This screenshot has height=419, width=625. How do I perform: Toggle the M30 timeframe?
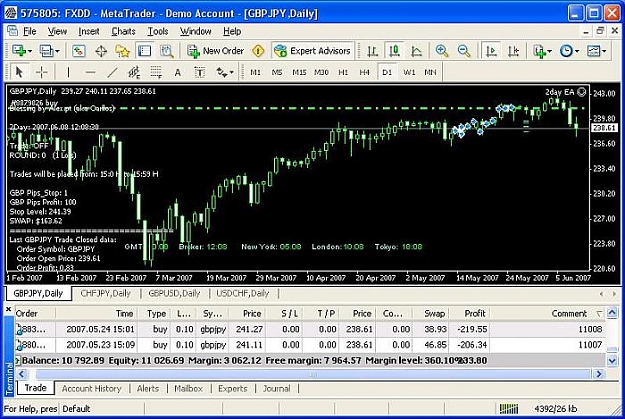coord(321,72)
